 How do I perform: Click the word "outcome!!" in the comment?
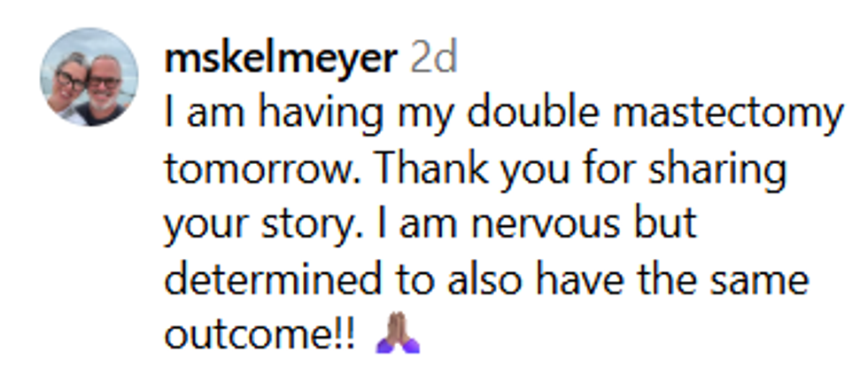[261, 335]
